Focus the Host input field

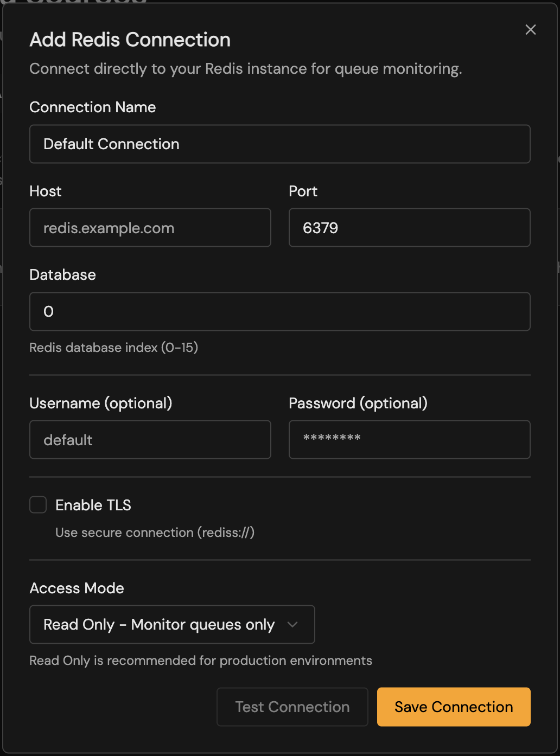tap(150, 227)
